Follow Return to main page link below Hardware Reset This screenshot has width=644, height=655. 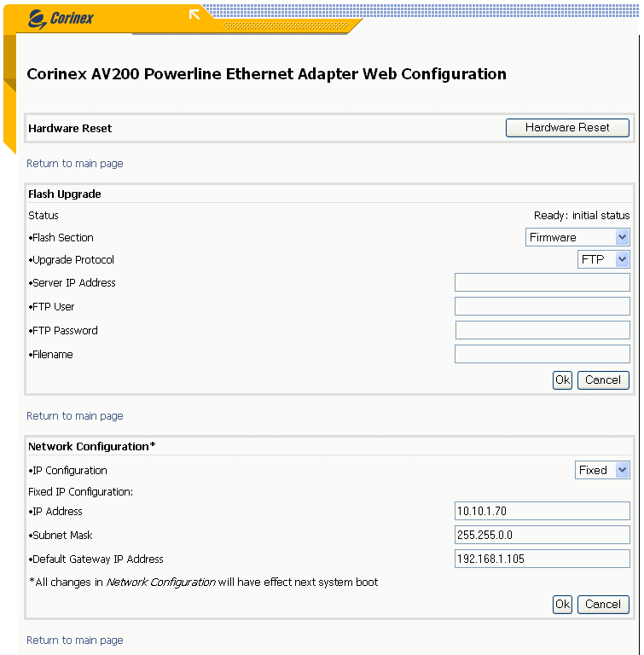[75, 164]
